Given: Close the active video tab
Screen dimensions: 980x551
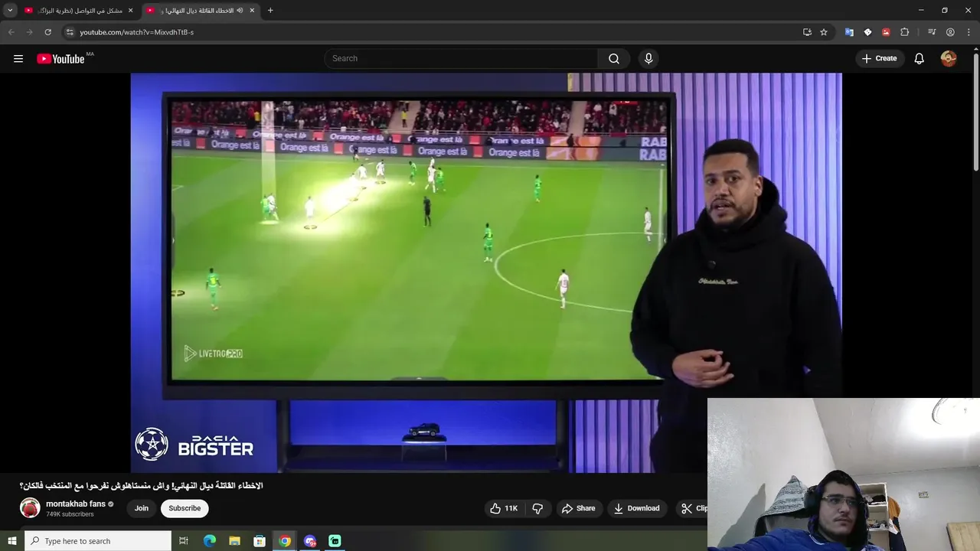Looking at the screenshot, I should [x=252, y=10].
